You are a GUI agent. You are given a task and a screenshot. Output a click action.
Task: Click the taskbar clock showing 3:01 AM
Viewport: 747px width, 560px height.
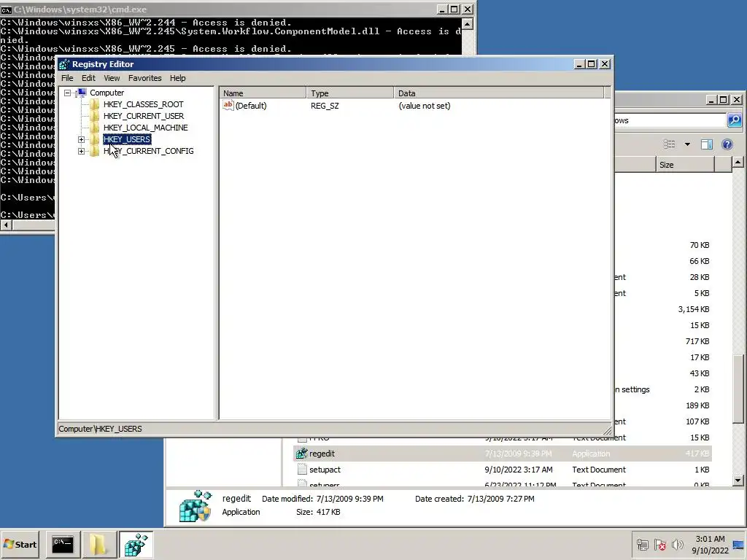click(x=710, y=545)
